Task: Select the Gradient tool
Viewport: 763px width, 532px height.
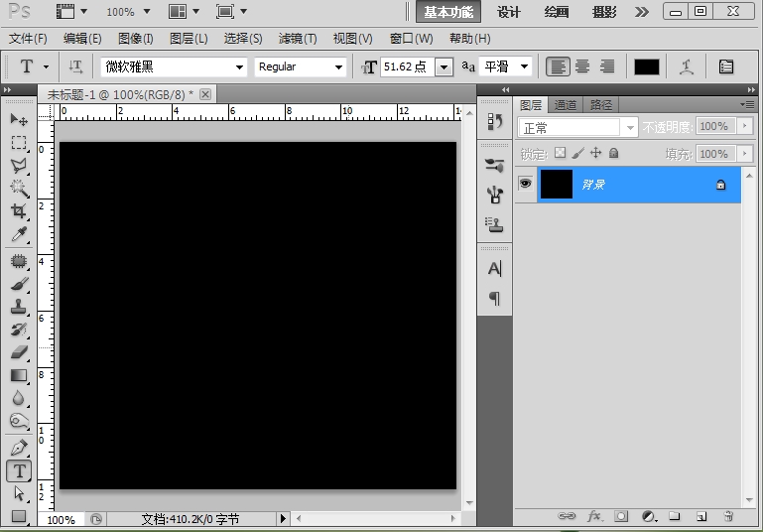Action: coord(19,375)
